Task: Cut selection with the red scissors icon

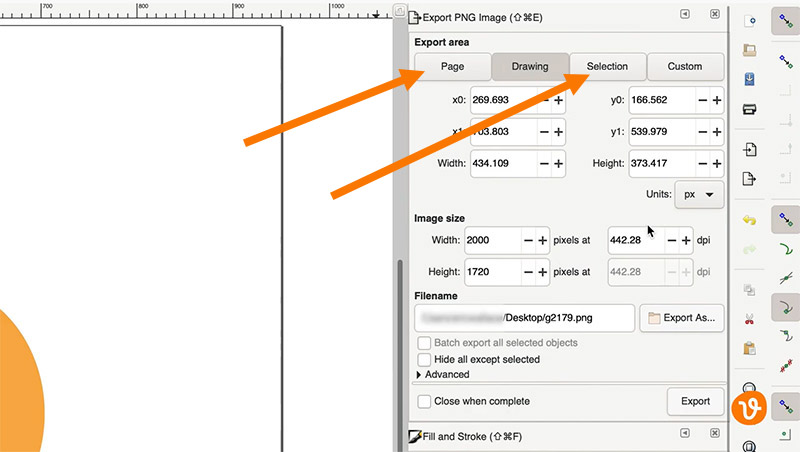Action: tap(749, 320)
